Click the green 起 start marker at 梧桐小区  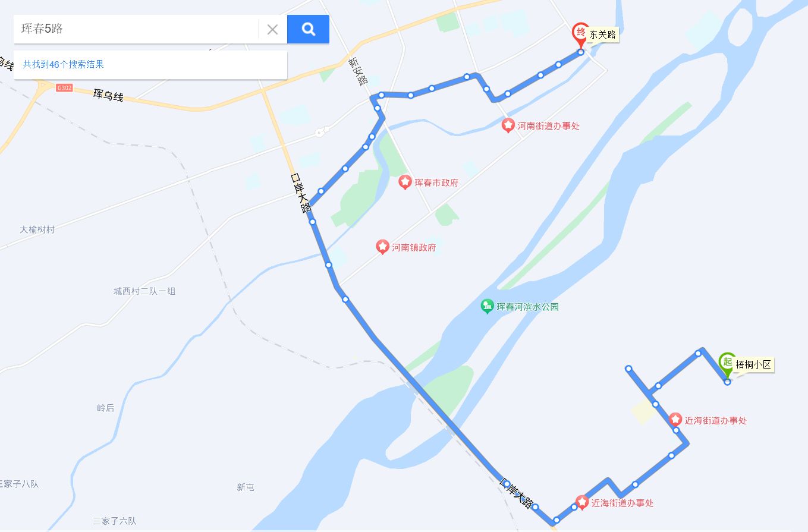tap(726, 364)
